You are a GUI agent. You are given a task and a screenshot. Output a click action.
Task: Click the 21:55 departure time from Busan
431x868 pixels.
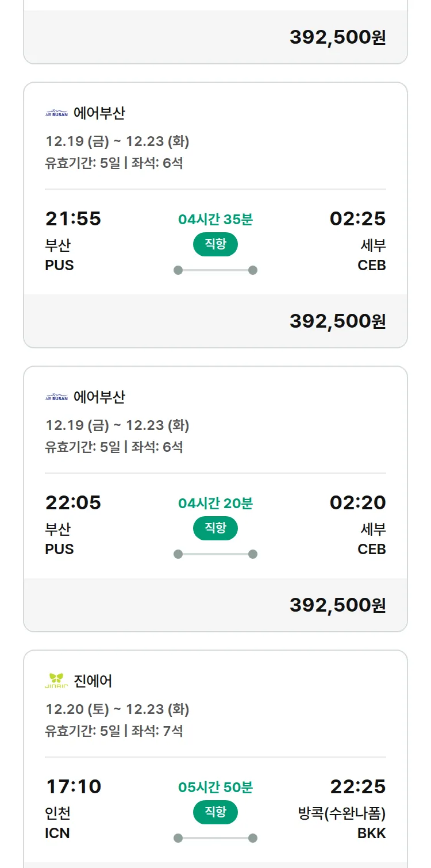click(73, 219)
